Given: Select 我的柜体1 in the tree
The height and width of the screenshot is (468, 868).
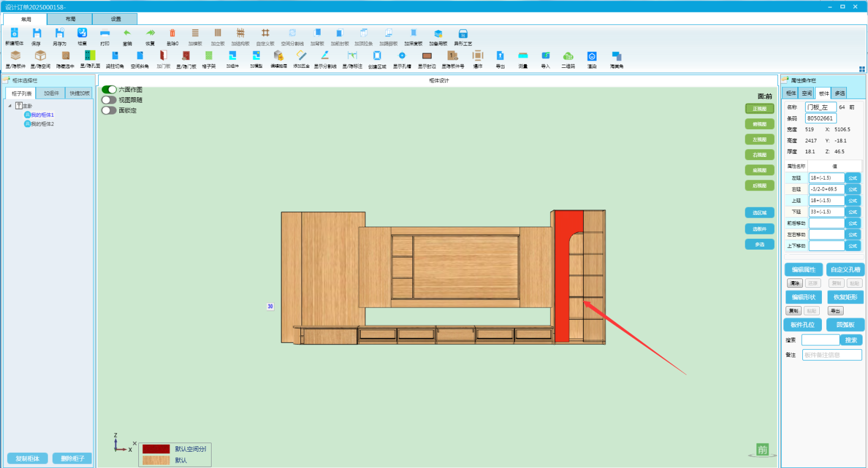Looking at the screenshot, I should click(x=39, y=115).
